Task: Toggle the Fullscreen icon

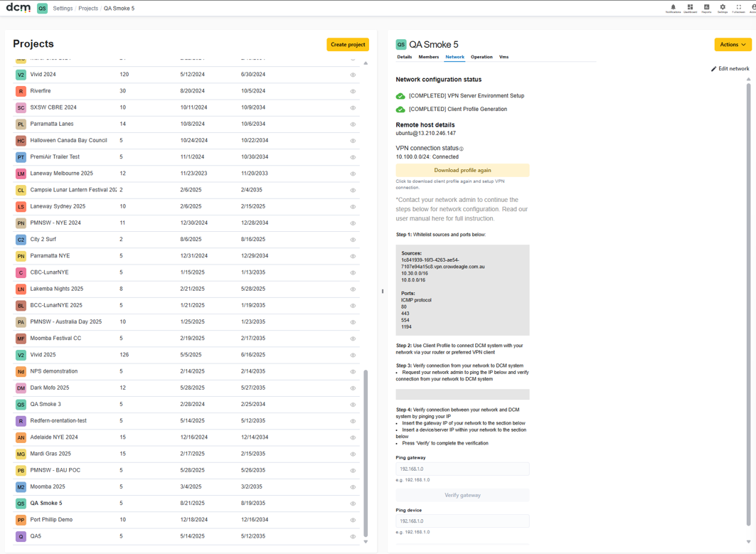Action: point(739,6)
